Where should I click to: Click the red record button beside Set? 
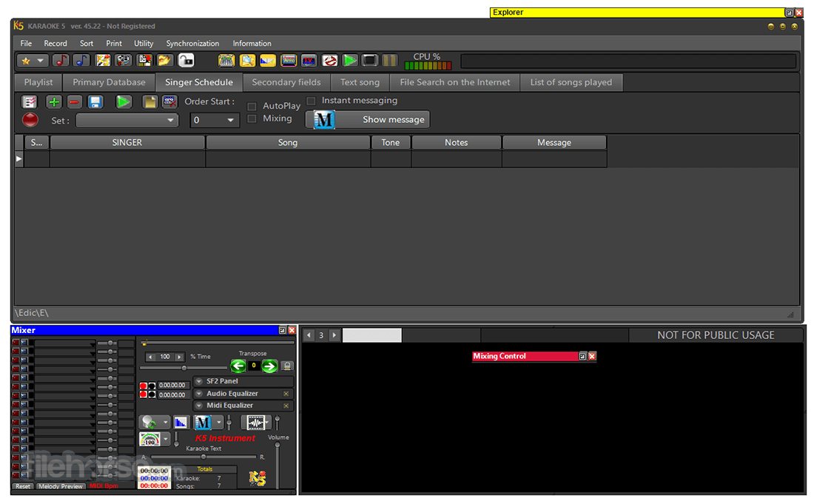click(x=30, y=120)
